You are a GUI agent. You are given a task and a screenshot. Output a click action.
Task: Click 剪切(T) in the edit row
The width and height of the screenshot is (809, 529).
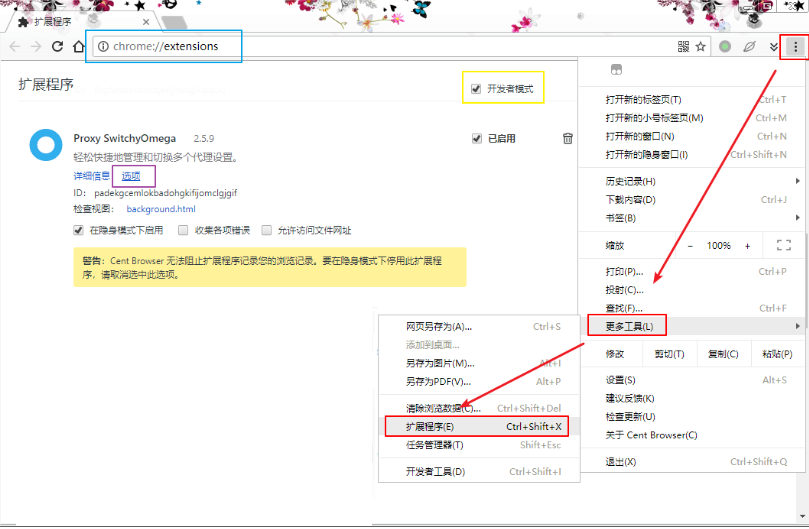click(669, 354)
